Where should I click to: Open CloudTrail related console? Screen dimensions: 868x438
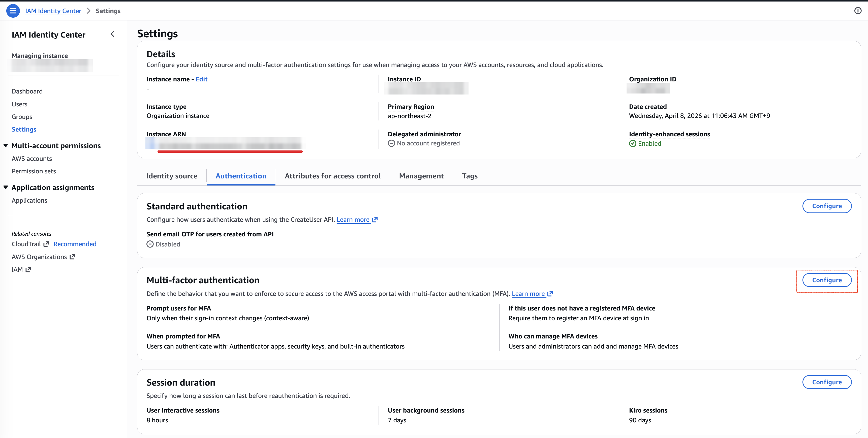[x=26, y=244]
